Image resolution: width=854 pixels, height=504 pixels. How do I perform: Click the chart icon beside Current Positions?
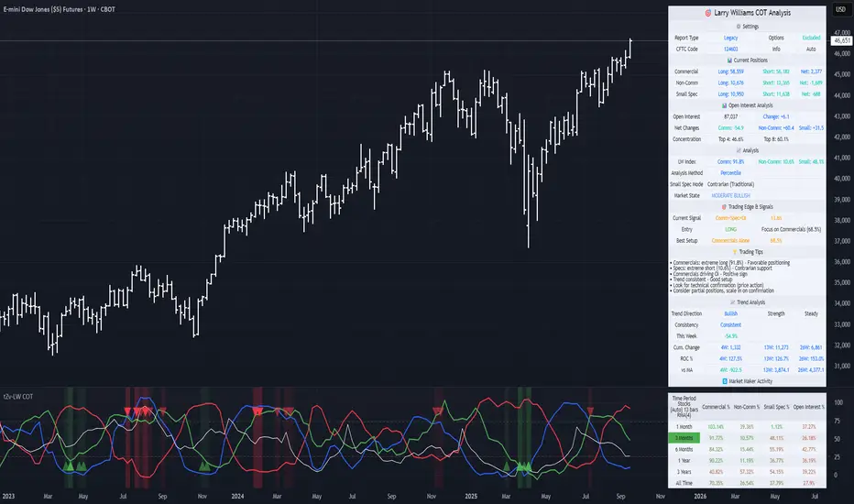click(729, 60)
